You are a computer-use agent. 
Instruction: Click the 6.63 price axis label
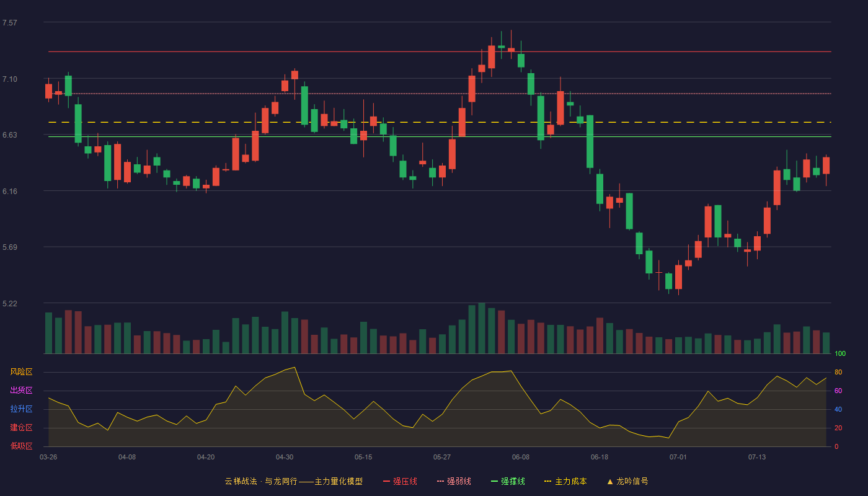tap(10, 135)
